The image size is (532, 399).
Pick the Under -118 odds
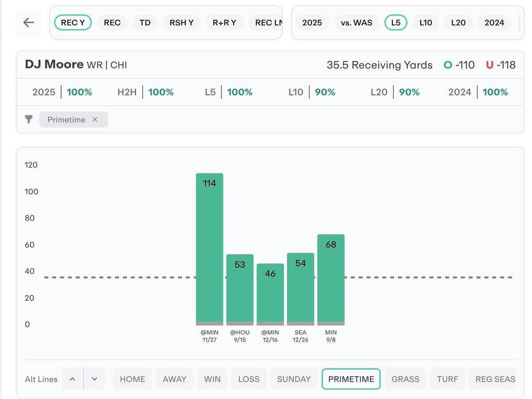click(x=501, y=65)
